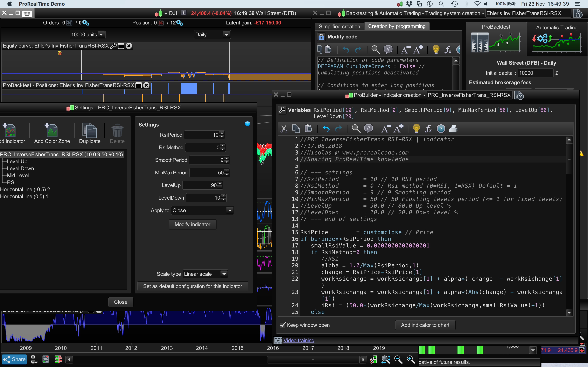This screenshot has height=367, width=588.
Task: Open the Video training link
Action: tap(299, 341)
